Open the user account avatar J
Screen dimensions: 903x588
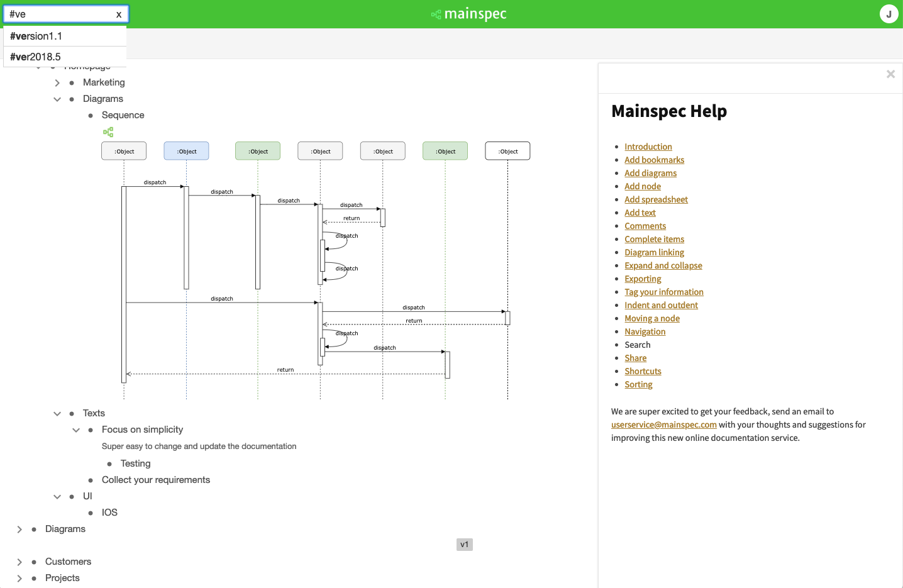(889, 14)
